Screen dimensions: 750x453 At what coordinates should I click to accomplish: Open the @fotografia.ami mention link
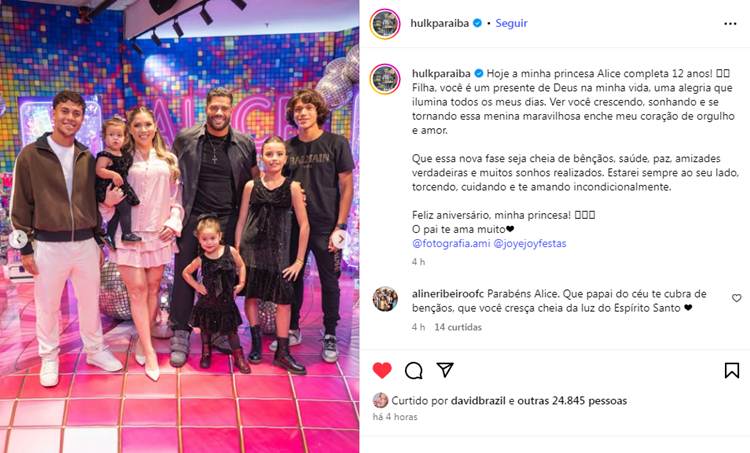451,243
